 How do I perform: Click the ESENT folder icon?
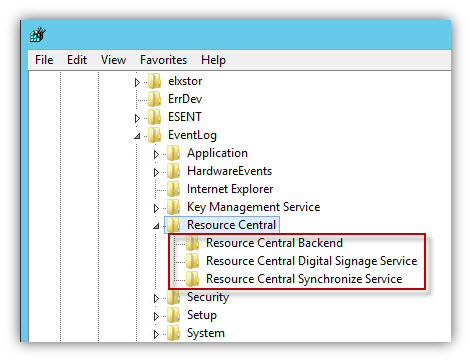pos(155,117)
